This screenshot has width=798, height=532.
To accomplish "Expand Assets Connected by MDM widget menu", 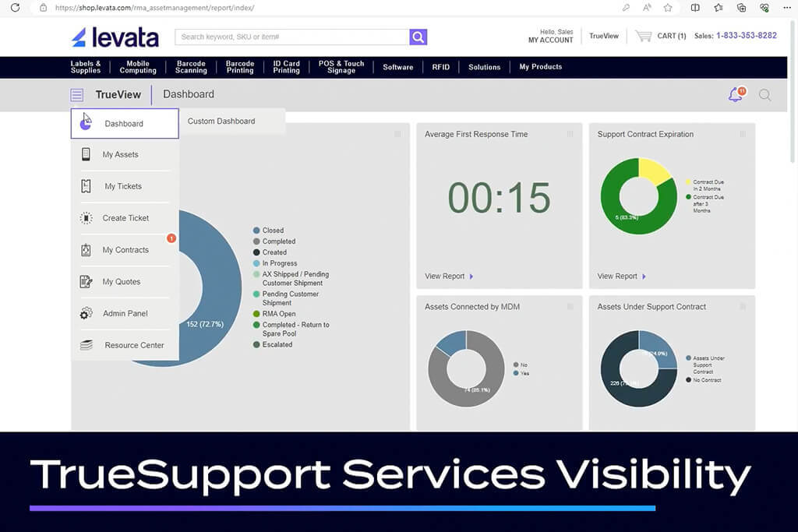I will [570, 307].
